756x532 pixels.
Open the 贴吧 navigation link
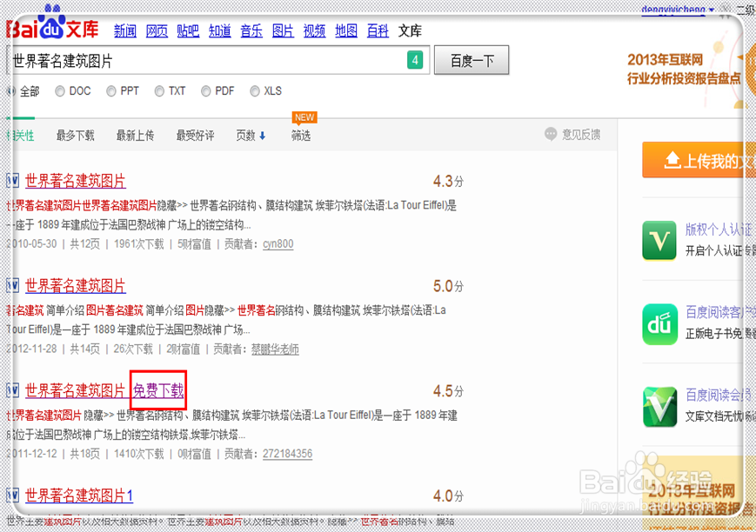coord(188,30)
